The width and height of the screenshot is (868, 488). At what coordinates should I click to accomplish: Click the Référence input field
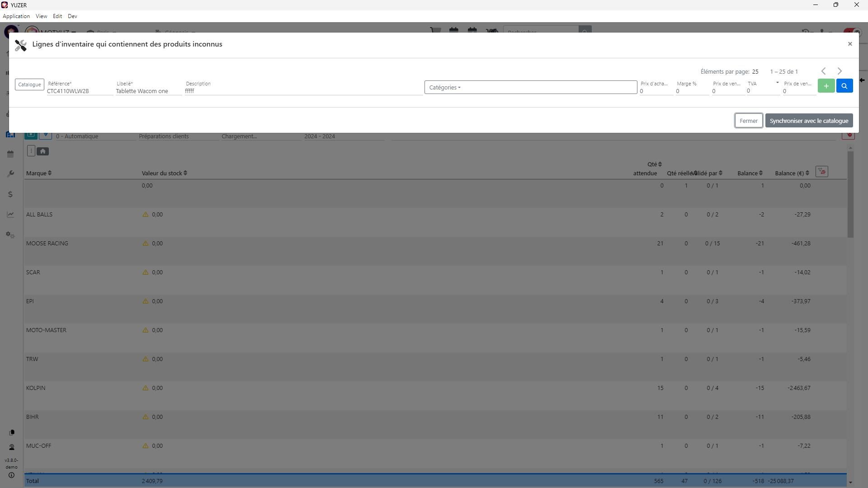80,91
